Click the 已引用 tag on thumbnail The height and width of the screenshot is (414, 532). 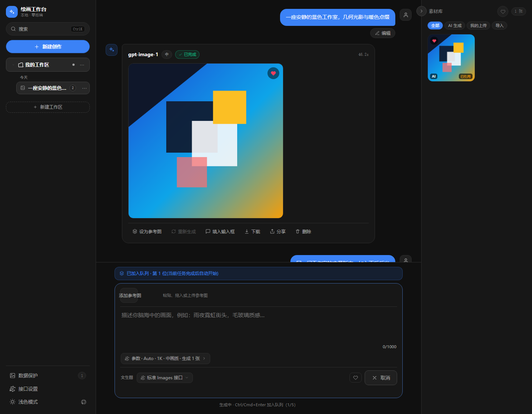pos(465,77)
